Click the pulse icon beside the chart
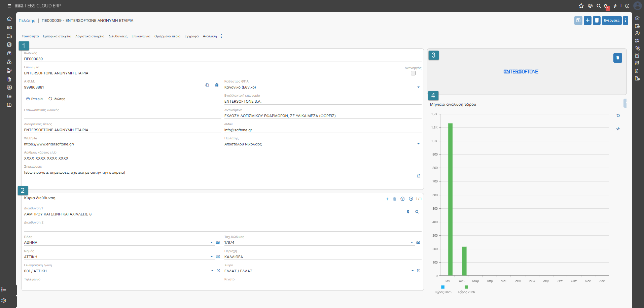Image resolution: width=644 pixels, height=308 pixels. (x=618, y=129)
